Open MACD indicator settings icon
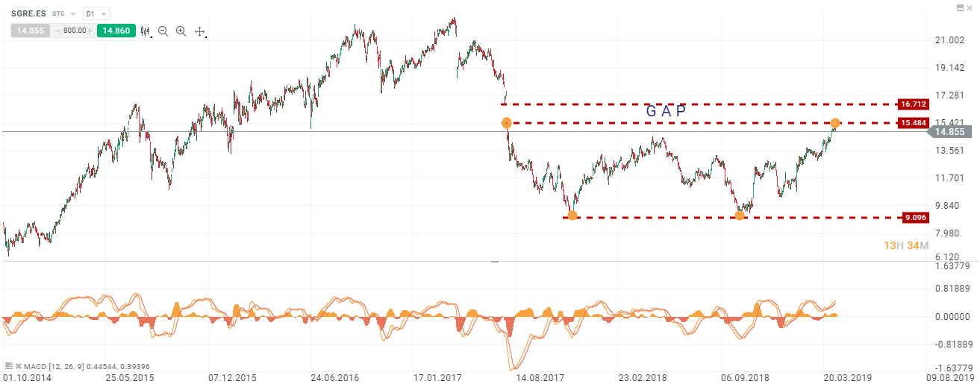Image resolution: width=980 pixels, height=390 pixels. (8, 366)
